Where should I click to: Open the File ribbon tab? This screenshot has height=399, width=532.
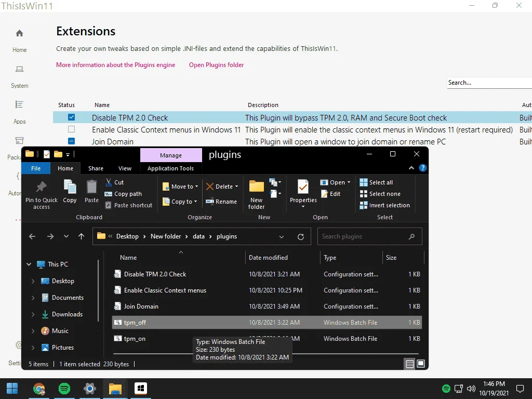click(36, 168)
